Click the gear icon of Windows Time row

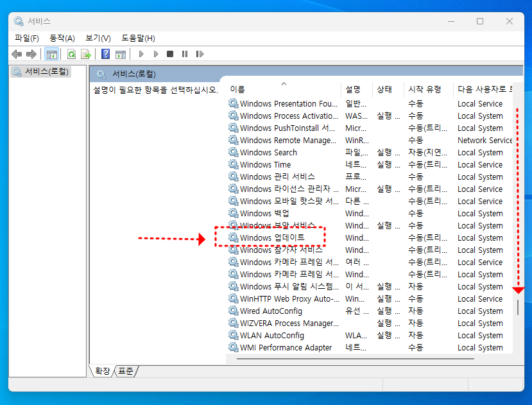(x=234, y=164)
